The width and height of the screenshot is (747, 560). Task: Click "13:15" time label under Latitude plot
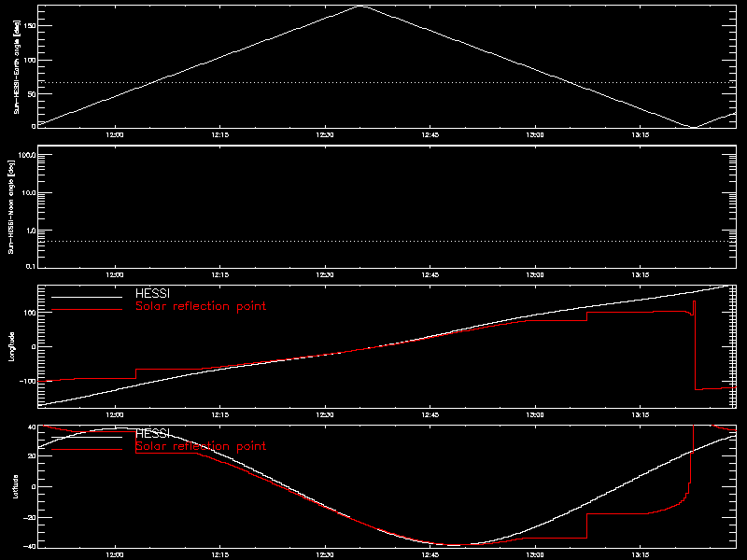point(641,555)
